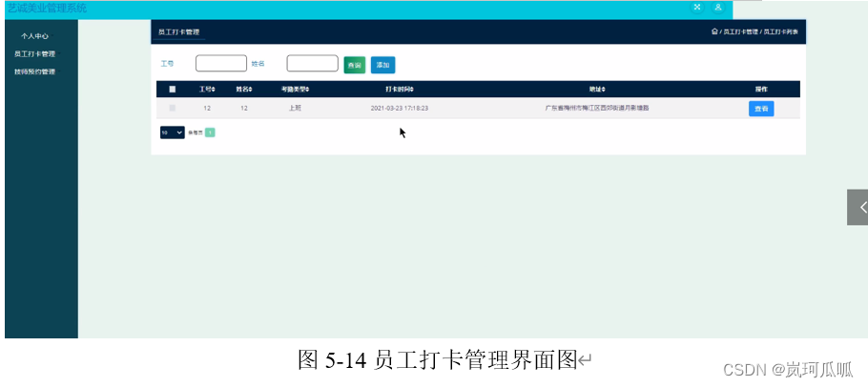Go to page 1 in pagination
Screen dimensions: 868x387
coord(210,132)
